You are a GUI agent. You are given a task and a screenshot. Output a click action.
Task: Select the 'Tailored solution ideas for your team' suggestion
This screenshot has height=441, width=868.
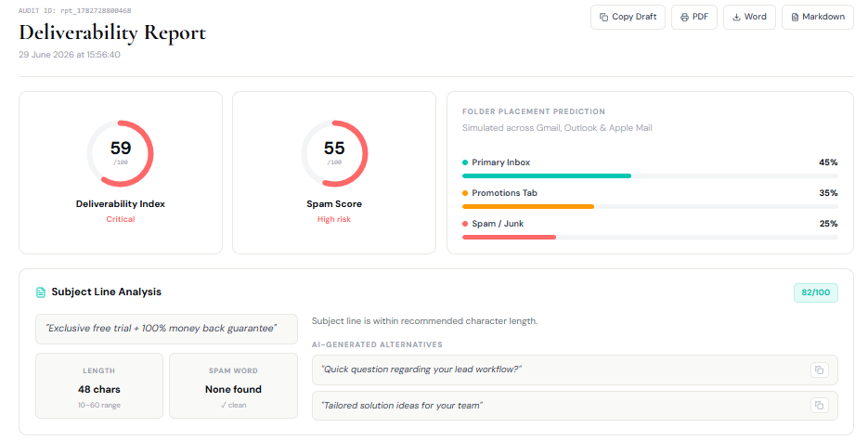coord(575,406)
